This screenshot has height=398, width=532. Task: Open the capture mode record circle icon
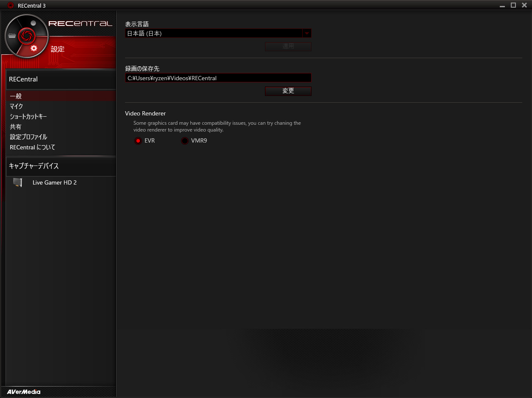click(33, 22)
